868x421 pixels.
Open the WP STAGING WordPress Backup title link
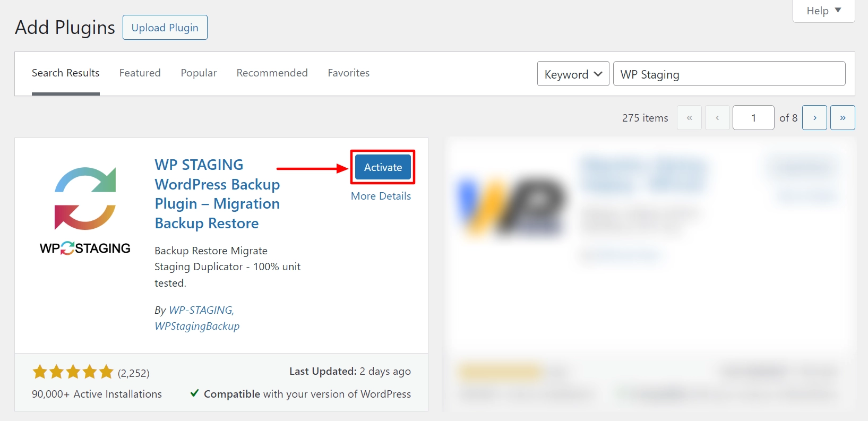tap(217, 194)
